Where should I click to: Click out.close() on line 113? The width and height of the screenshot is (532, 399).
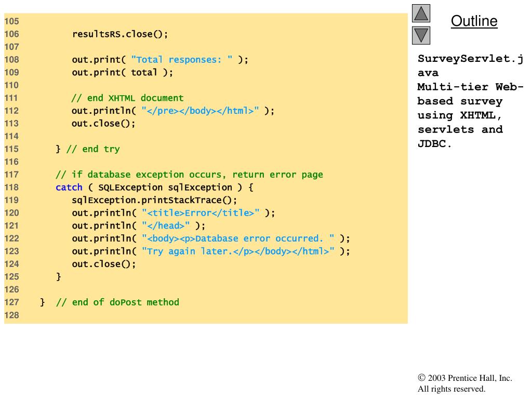(103, 124)
